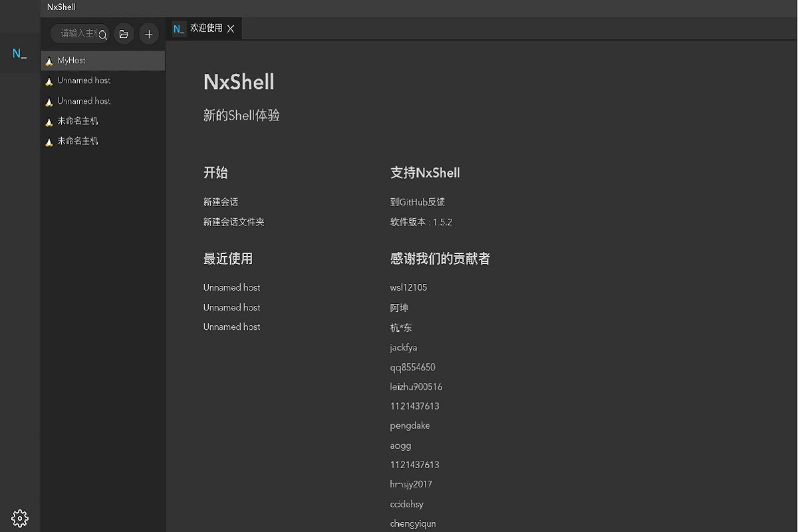Click contributor chengyiqun

pos(413,523)
